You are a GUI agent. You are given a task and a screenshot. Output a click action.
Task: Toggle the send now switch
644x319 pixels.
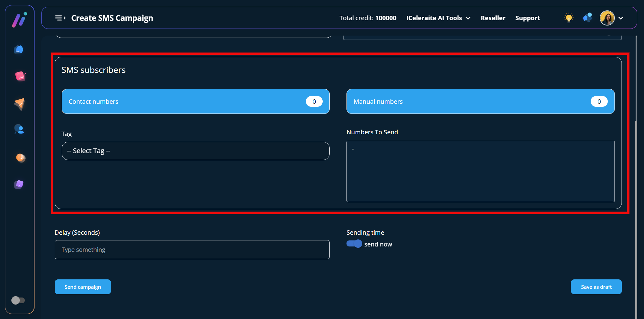pyautogui.click(x=354, y=244)
